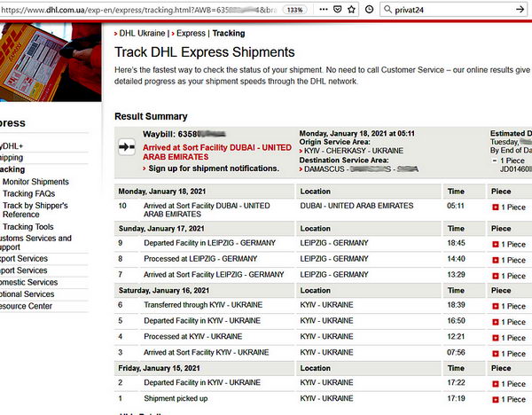
Task: Click 'Transferred through KYIV - UKRAINE' checkpoint
Action: click(x=203, y=305)
